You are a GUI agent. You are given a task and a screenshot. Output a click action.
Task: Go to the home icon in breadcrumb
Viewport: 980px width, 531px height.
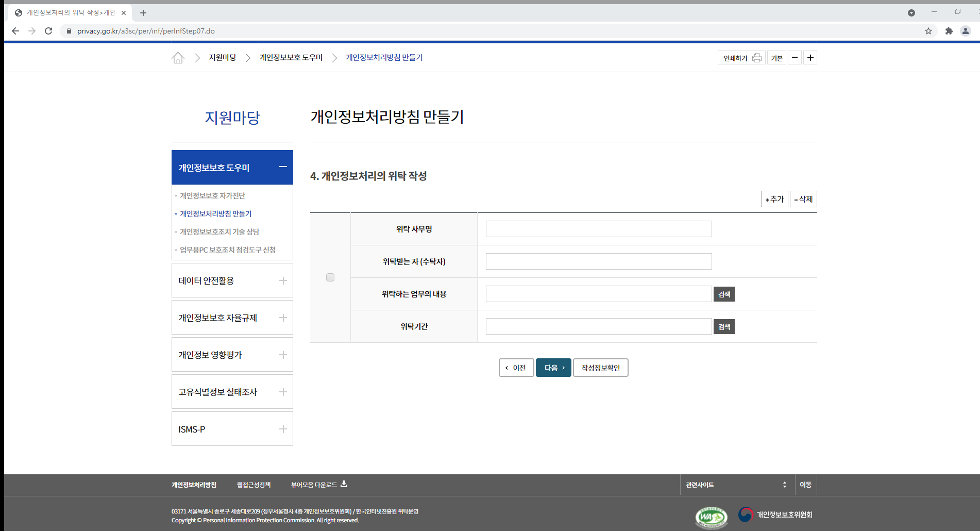coord(178,58)
